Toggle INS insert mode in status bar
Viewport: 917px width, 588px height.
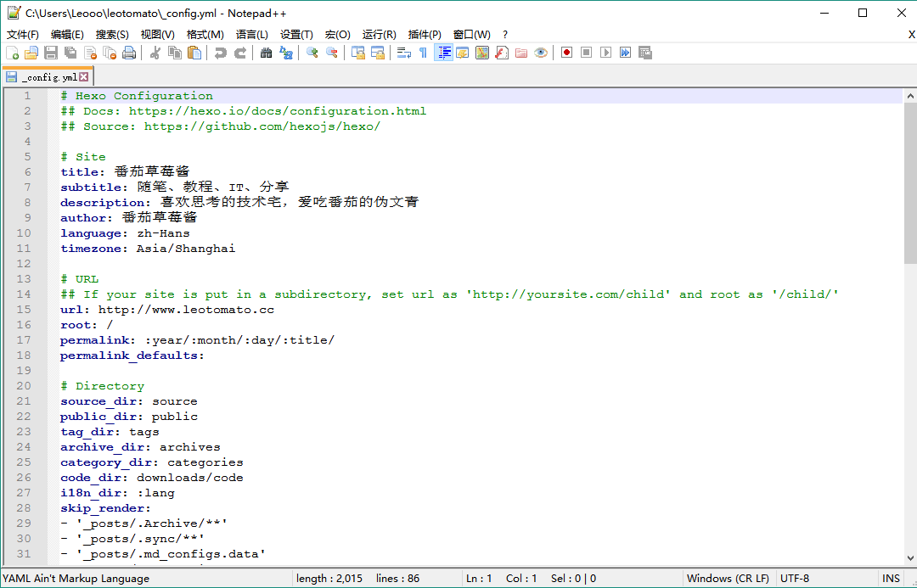coord(891,579)
